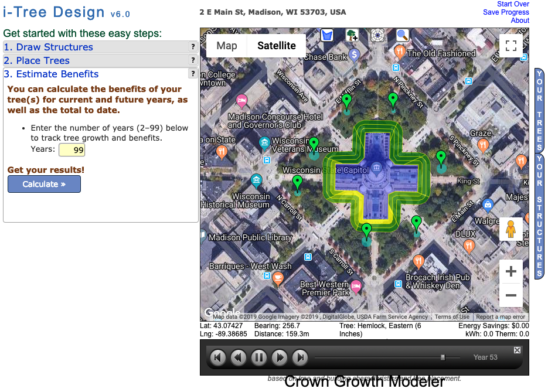Click the Chase Bank dollar marker
548x392 pixels.
tap(355, 55)
